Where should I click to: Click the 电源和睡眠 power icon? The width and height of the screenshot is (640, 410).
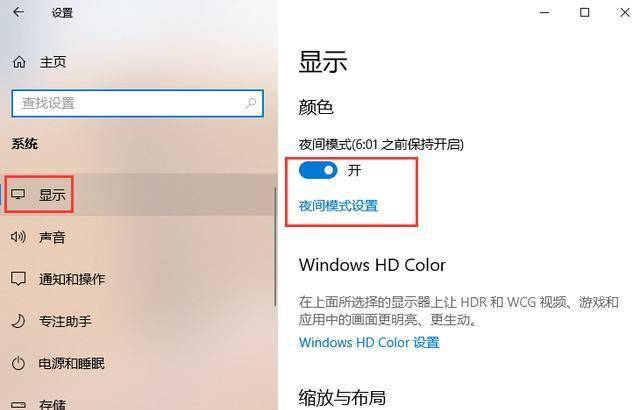18,363
